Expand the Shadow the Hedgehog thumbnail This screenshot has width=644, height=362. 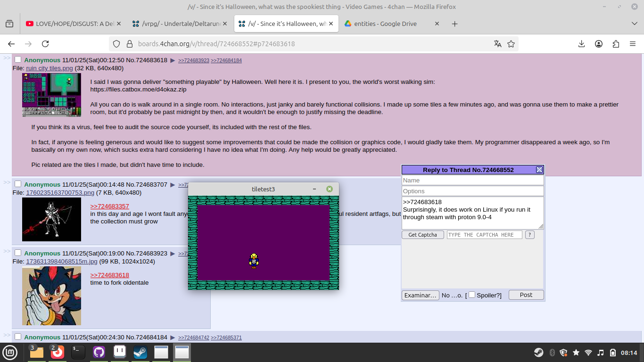coord(51,296)
